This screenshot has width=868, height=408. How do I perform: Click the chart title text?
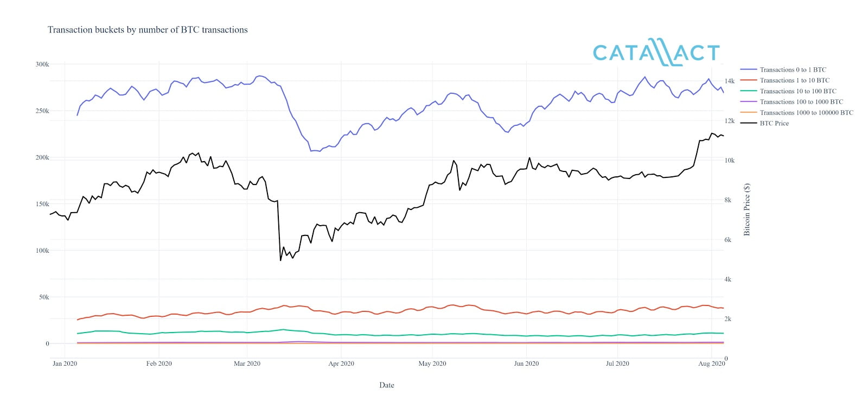tap(148, 30)
